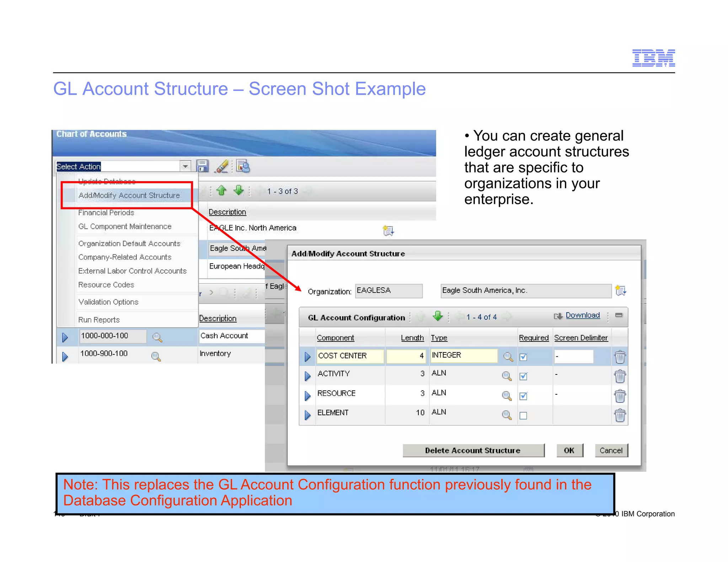Delete the RESOURCE row with trash icon
Screen dimensions: 728x562
coord(620,396)
